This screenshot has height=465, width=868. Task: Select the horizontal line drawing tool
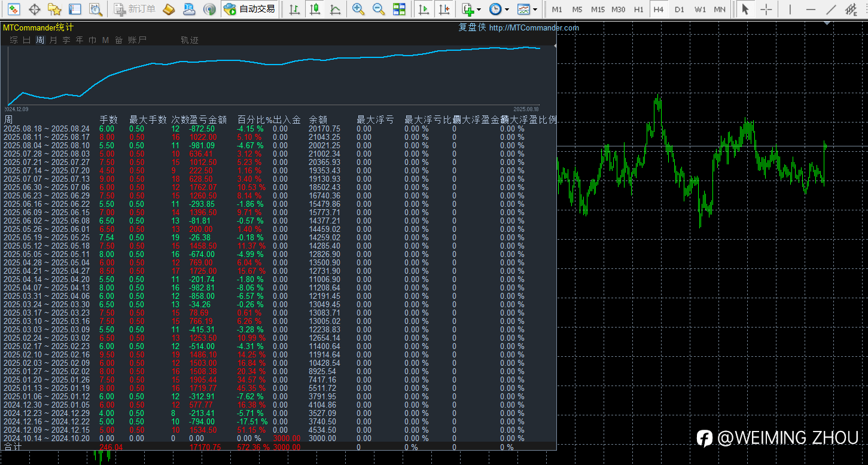click(810, 9)
